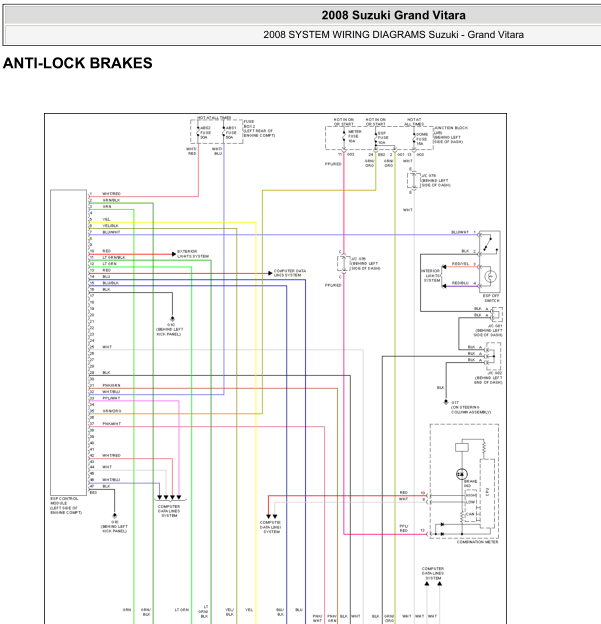Click the twin down arrows from combination meter wires
The image size is (601, 624).
tap(271, 517)
